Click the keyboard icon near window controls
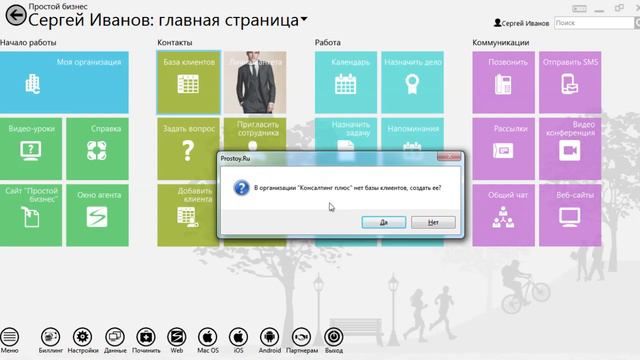This screenshot has width=640, height=360. coord(579,9)
